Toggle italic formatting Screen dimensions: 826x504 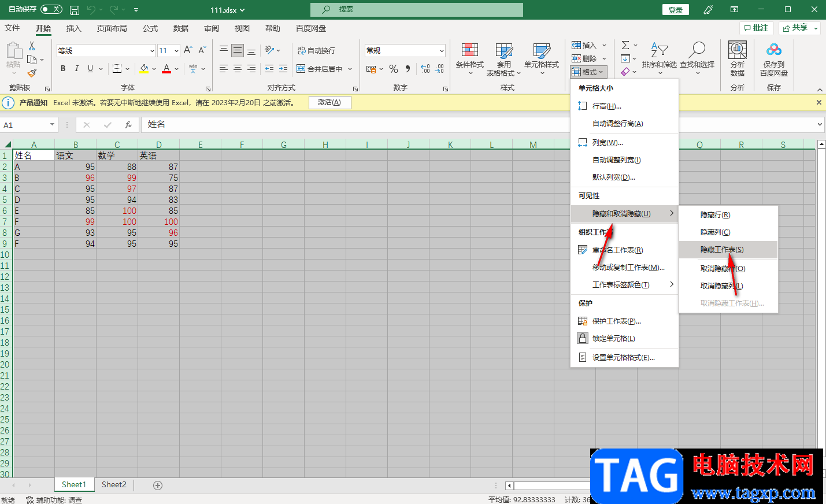pyautogui.click(x=77, y=69)
